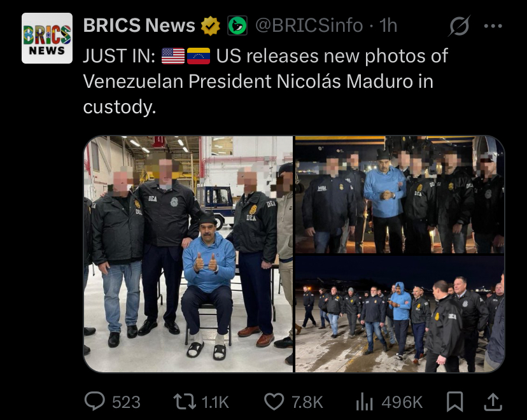Open the BRICS News profile avatar
This screenshot has height=420, width=527.
coord(47,38)
